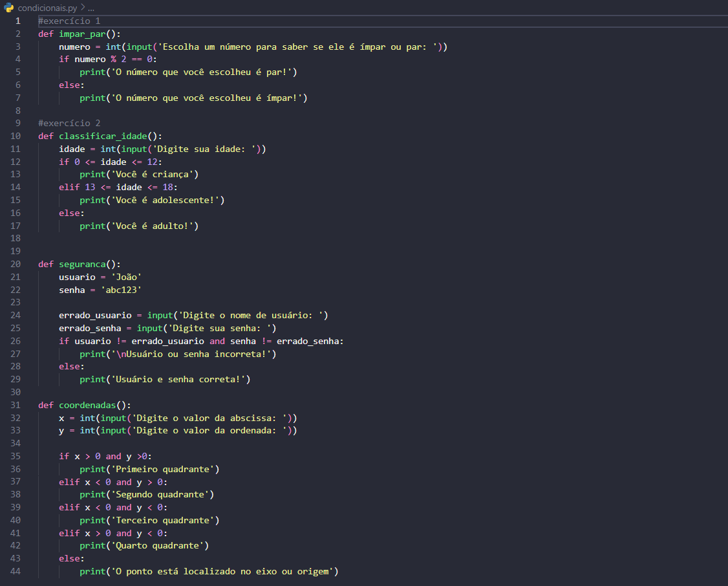Click the 'João' string value
Image resolution: width=728 pixels, height=586 pixels.
coord(126,277)
